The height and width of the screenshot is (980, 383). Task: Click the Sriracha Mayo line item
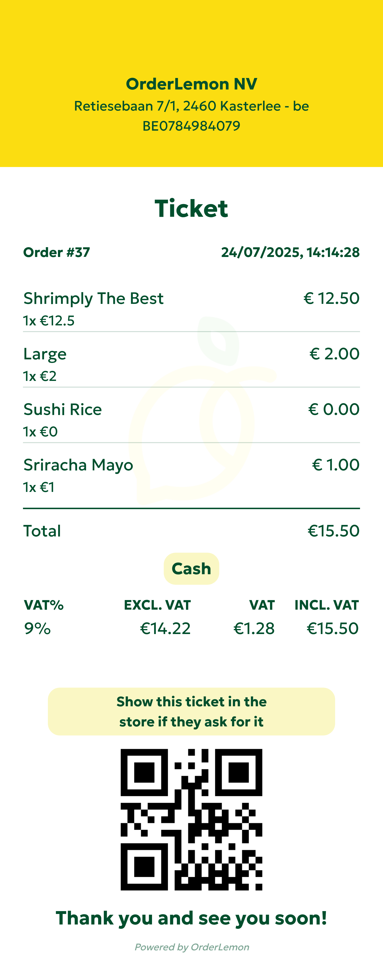[79, 465]
